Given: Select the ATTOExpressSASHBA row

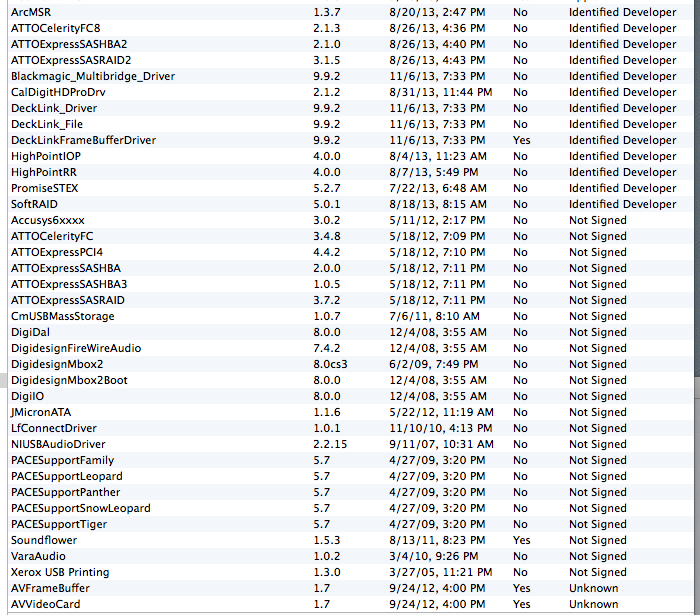Looking at the screenshot, I should pos(350,268).
